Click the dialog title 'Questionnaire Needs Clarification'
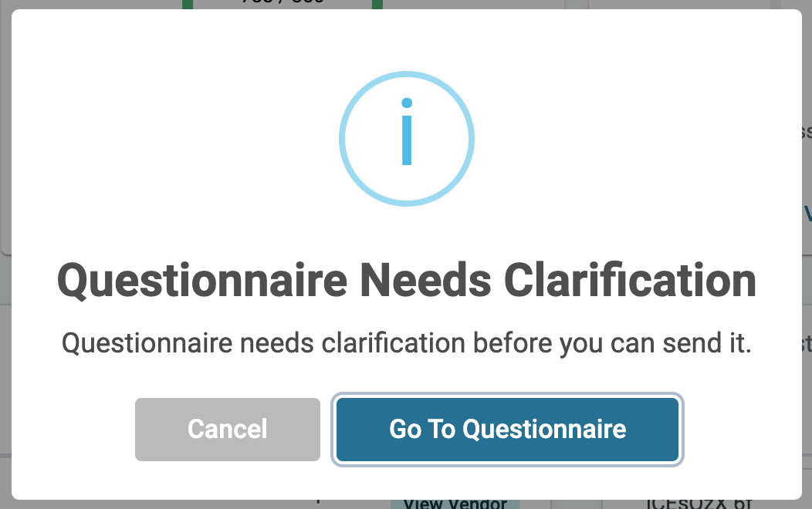This screenshot has height=509, width=812. pyautogui.click(x=407, y=280)
